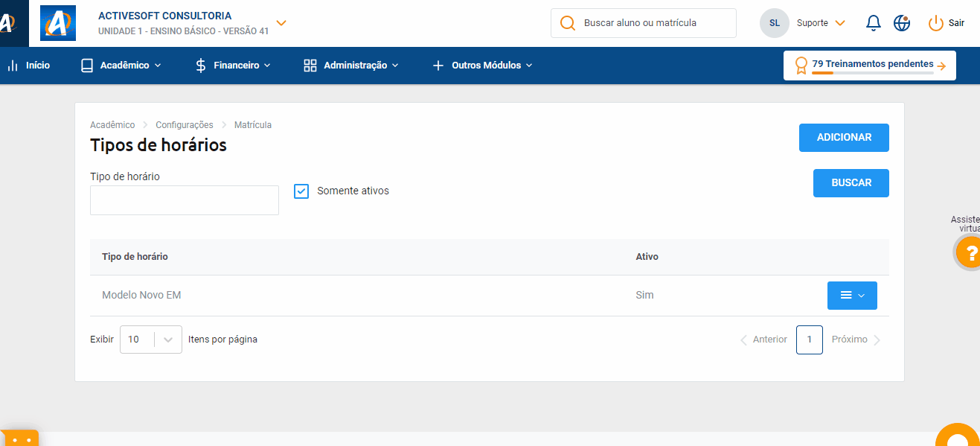This screenshot has width=980, height=446.
Task: Uncheck the Somente ativos checkbox
Action: (x=301, y=191)
